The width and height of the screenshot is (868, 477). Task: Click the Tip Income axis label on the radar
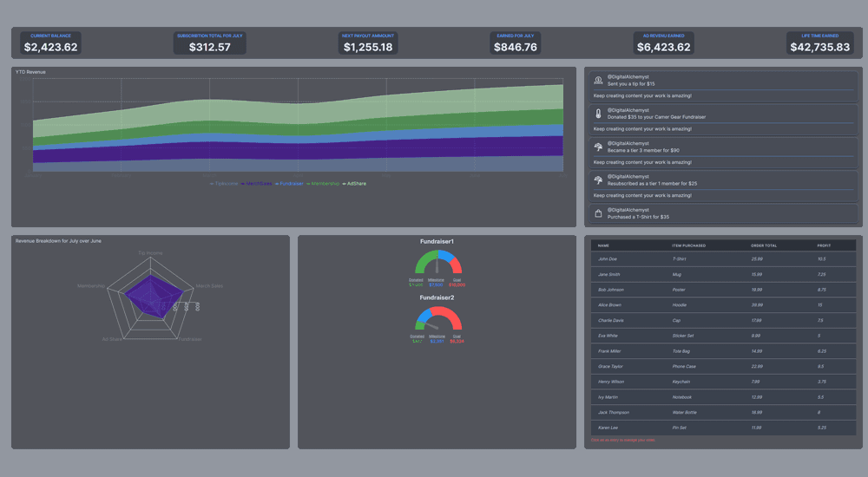pyautogui.click(x=150, y=253)
